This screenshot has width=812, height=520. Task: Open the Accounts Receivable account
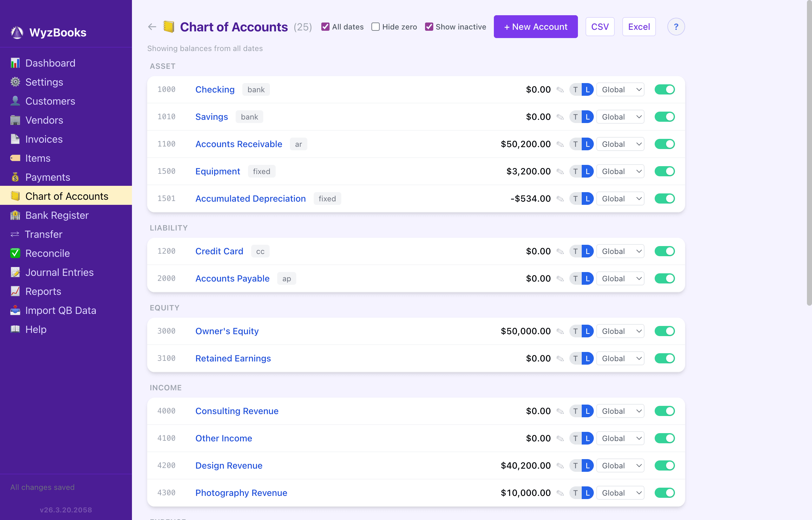click(239, 144)
